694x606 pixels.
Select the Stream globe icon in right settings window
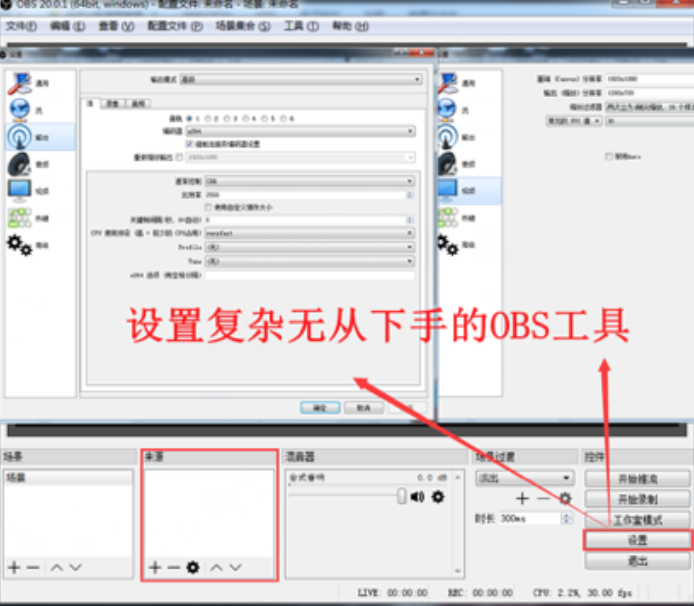(x=447, y=110)
